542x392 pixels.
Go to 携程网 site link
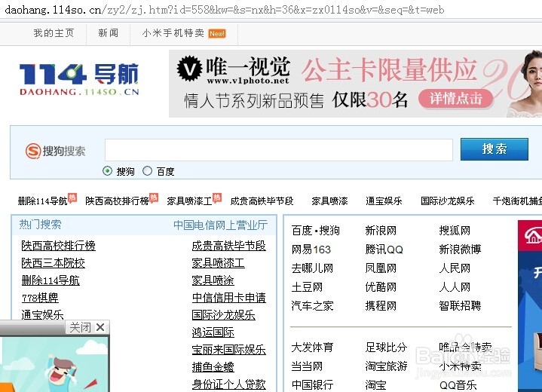381,305
